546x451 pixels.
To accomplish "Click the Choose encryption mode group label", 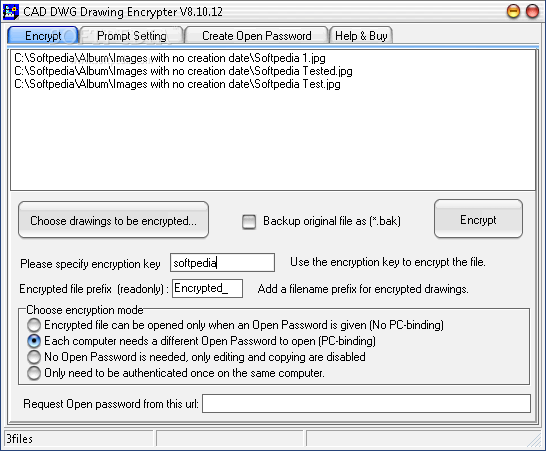I will click(85, 310).
